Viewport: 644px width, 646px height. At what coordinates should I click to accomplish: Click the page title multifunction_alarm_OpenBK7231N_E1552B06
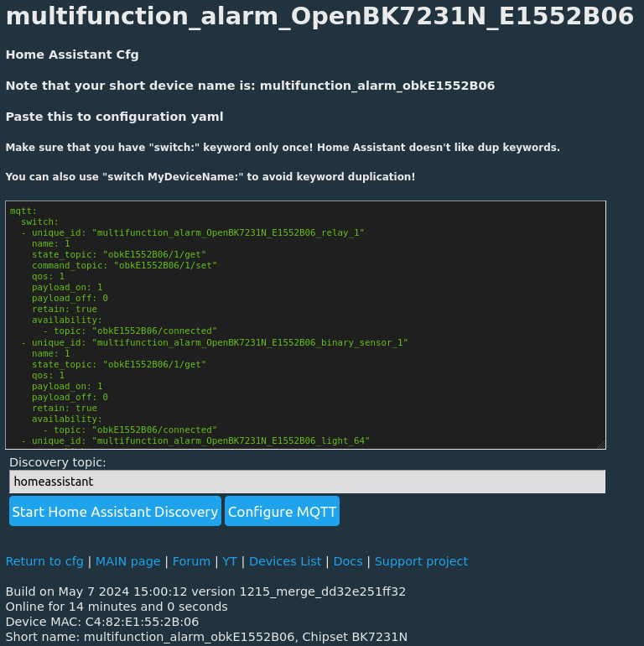click(x=319, y=17)
